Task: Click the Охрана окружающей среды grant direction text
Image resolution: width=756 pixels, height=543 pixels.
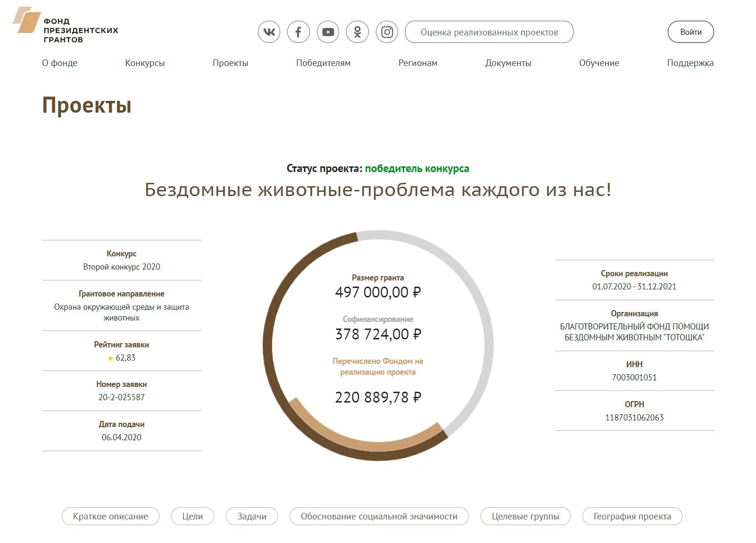Action: click(x=122, y=312)
